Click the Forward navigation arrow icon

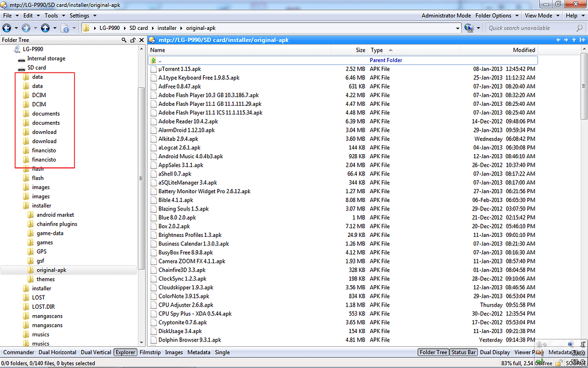point(25,28)
